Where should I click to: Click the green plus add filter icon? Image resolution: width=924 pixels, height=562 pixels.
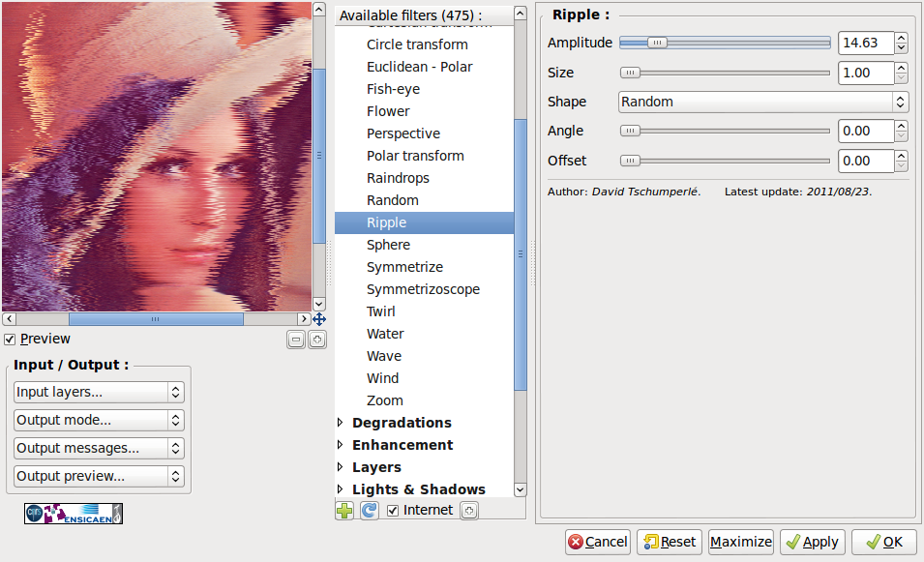(x=344, y=510)
